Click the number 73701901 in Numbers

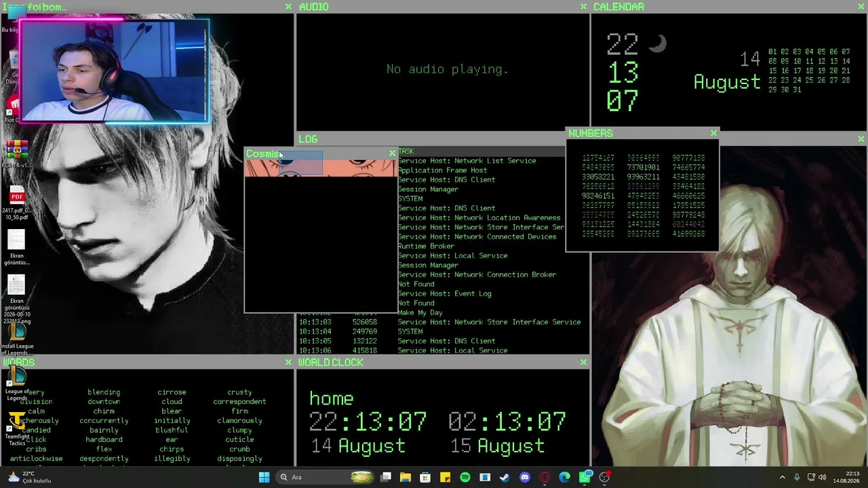(643, 167)
